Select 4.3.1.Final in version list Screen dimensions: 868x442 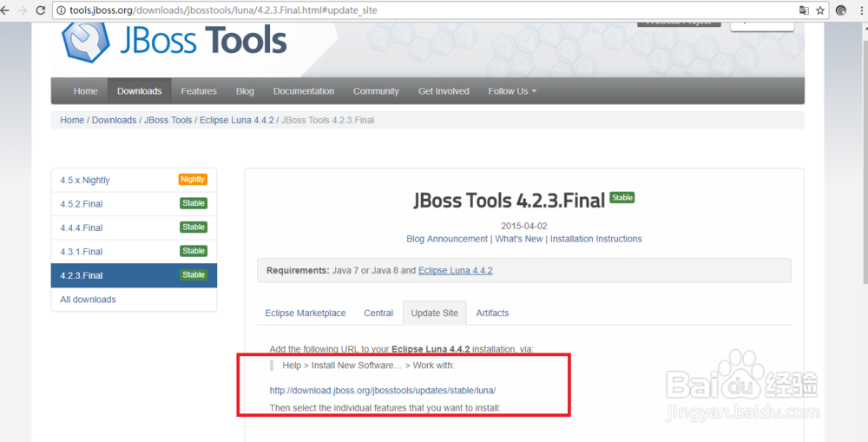click(x=134, y=252)
